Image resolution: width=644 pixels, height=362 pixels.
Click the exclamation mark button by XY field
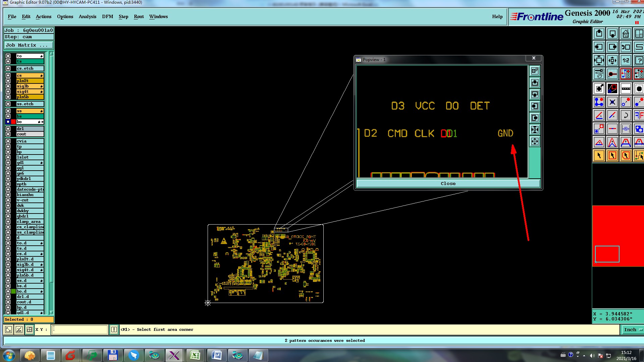(x=114, y=329)
